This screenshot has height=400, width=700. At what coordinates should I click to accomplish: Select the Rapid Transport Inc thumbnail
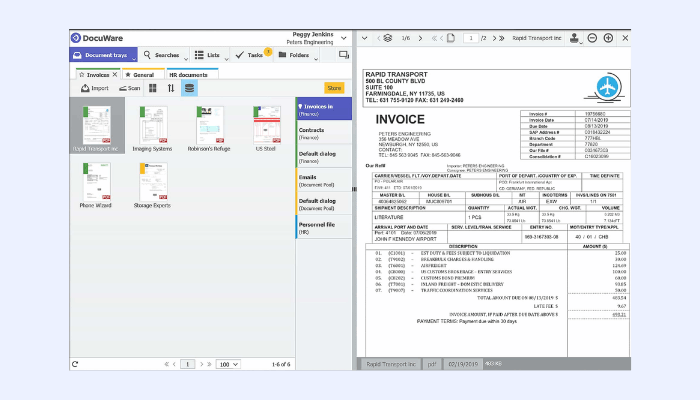[x=97, y=126]
